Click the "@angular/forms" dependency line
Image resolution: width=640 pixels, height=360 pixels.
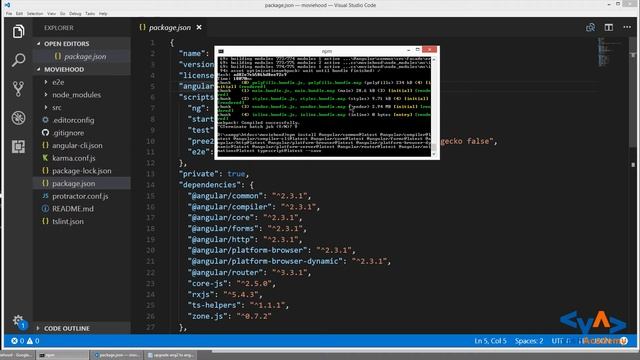tap(247, 229)
